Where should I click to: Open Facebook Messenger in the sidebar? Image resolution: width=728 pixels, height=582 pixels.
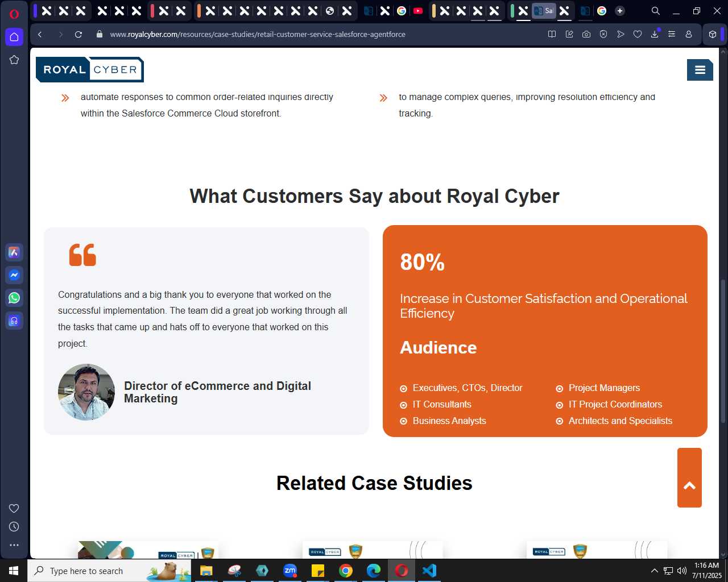click(14, 275)
